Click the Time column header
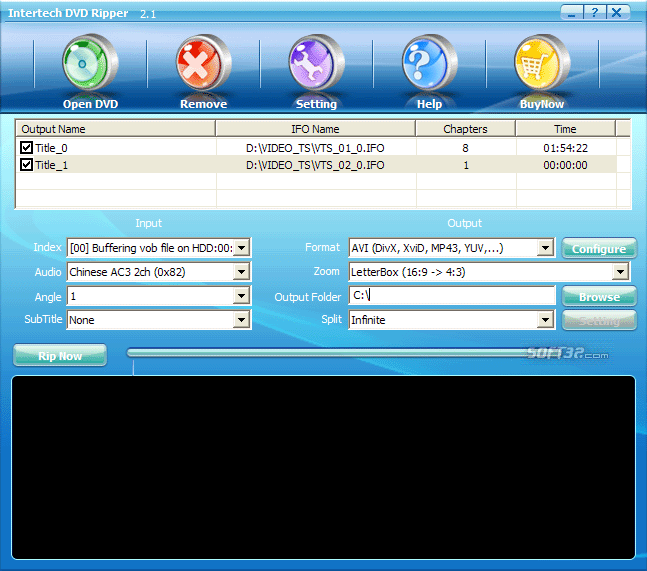 [x=565, y=129]
